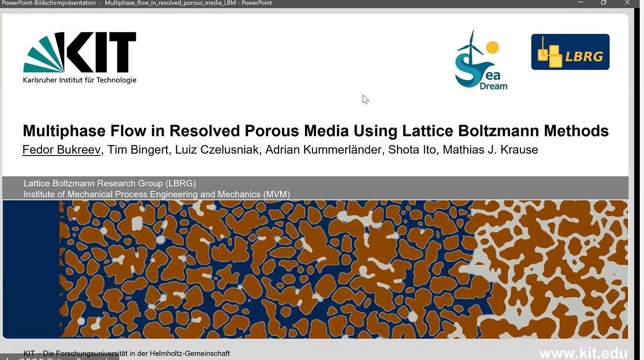
Task: Click the SeaDream wind turbine logo
Action: 480,60
